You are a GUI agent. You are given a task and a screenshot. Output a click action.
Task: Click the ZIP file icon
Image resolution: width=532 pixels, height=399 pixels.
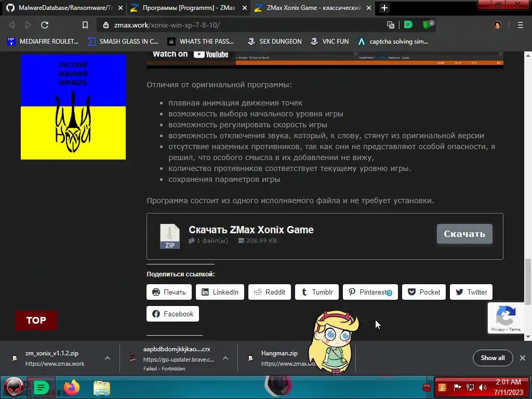[x=170, y=236]
